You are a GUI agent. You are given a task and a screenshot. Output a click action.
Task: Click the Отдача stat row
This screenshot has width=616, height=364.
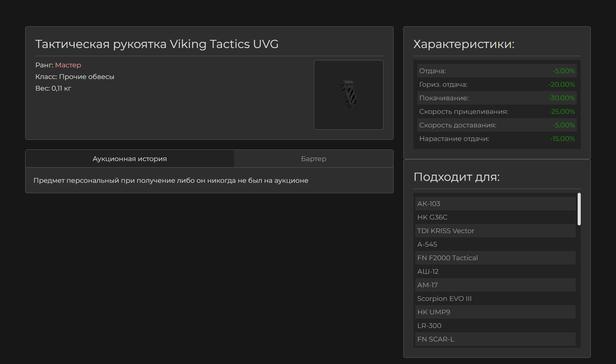[x=497, y=71]
